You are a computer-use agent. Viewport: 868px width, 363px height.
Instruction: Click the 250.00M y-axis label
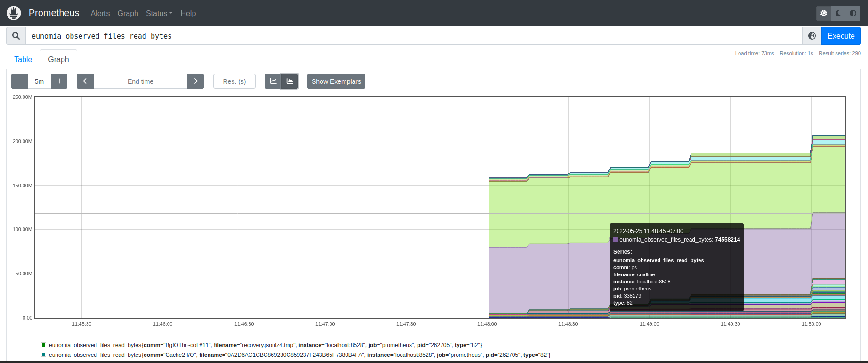[23, 97]
